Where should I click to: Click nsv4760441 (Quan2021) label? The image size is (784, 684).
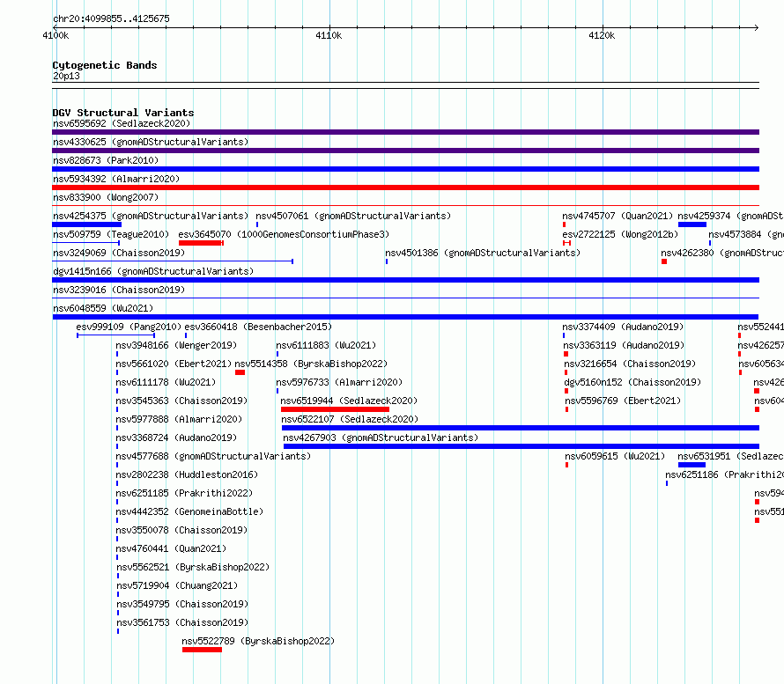click(171, 548)
